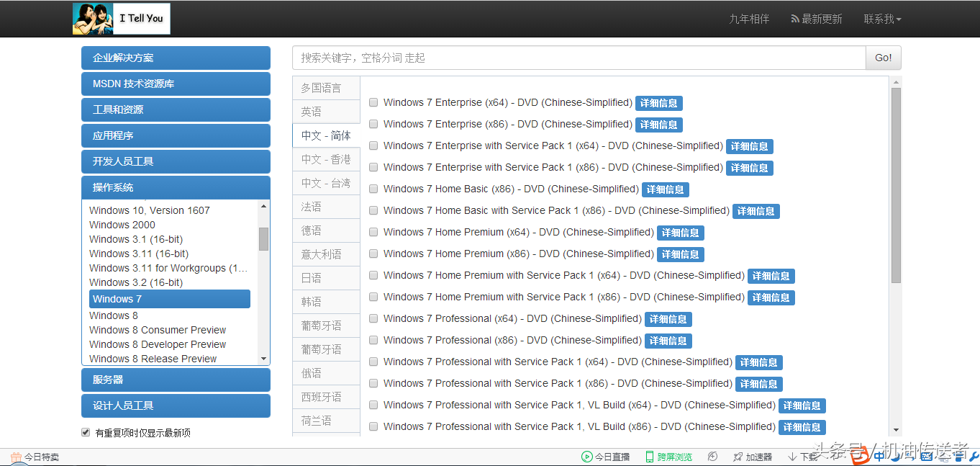The width and height of the screenshot is (980, 466).
Task: Check Windows 7 Professional (x64) DVD checkbox
Action: [x=373, y=319]
